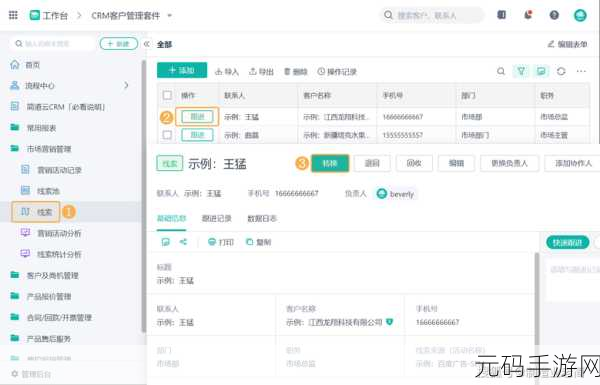Collapse the sidebar with double-chevron icon
Screen dimensions: 600x385
(x=147, y=44)
